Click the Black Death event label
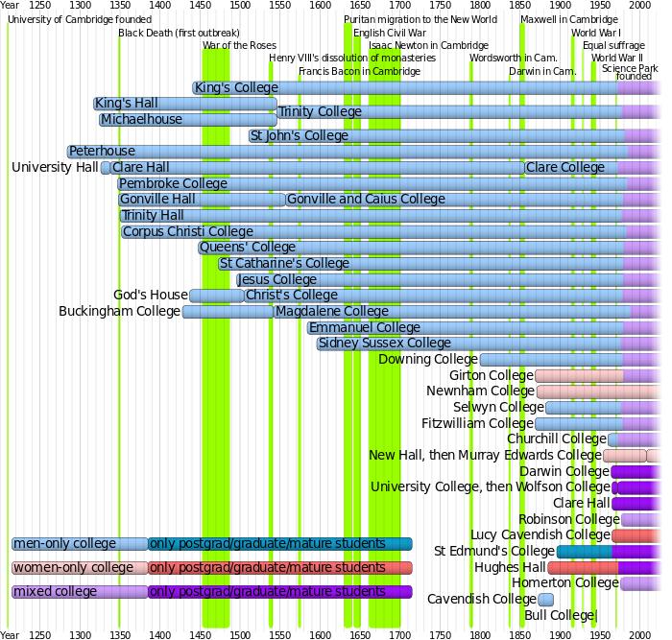This screenshot has width=672, height=640. [x=179, y=33]
